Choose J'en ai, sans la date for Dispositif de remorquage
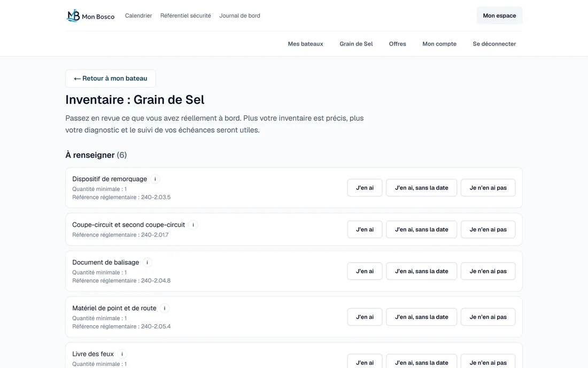Viewport: 588px width, 368px height. [x=422, y=188]
